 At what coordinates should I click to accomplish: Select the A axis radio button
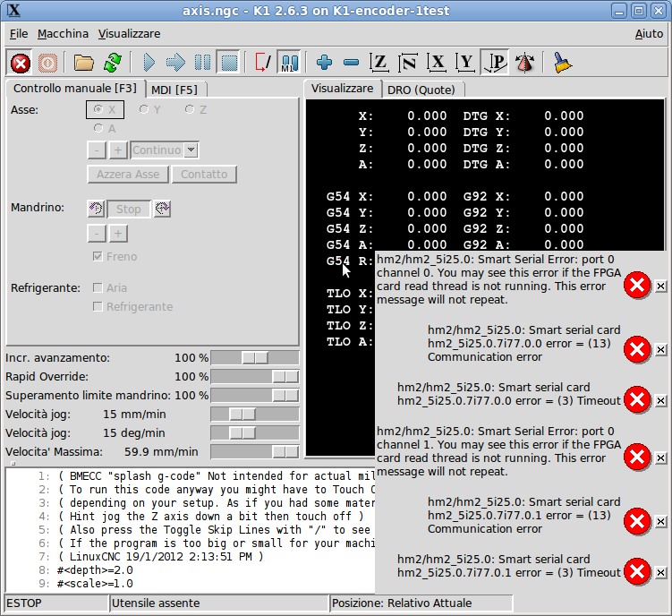pyautogui.click(x=105, y=128)
